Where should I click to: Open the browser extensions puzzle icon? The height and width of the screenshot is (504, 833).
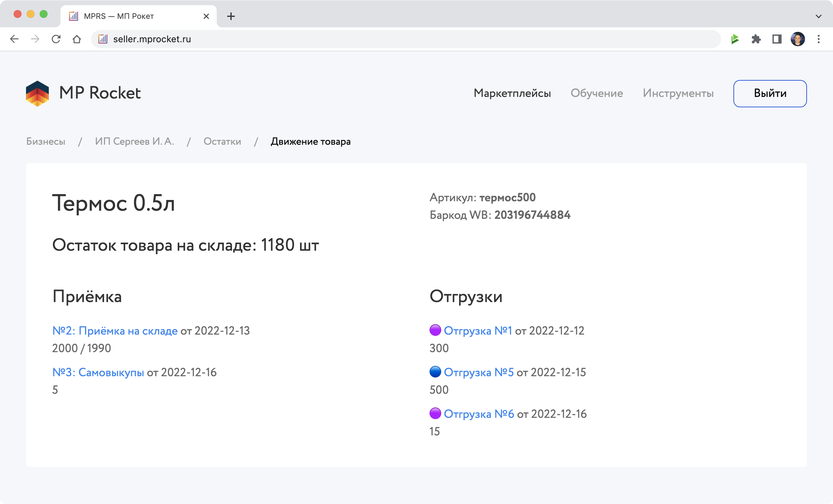(x=756, y=39)
